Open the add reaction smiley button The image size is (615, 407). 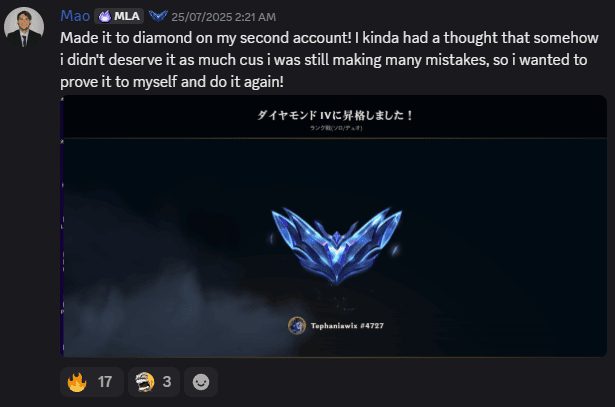point(201,382)
